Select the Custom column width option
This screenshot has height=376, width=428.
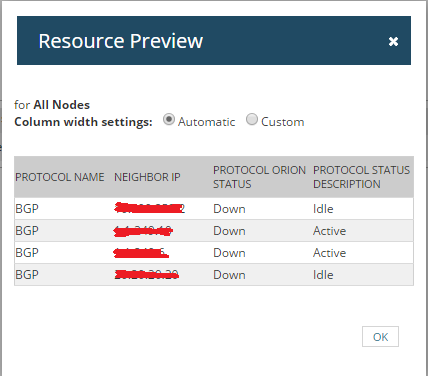coord(252,119)
